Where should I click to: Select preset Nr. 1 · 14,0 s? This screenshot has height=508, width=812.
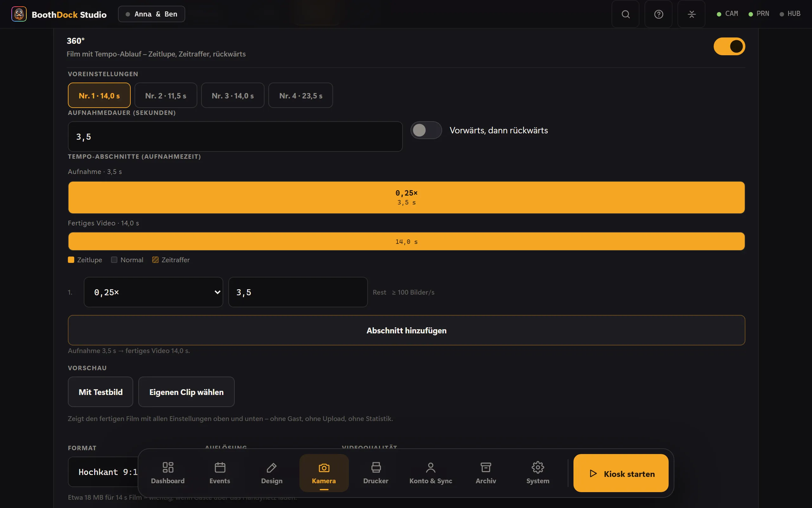[x=99, y=96]
